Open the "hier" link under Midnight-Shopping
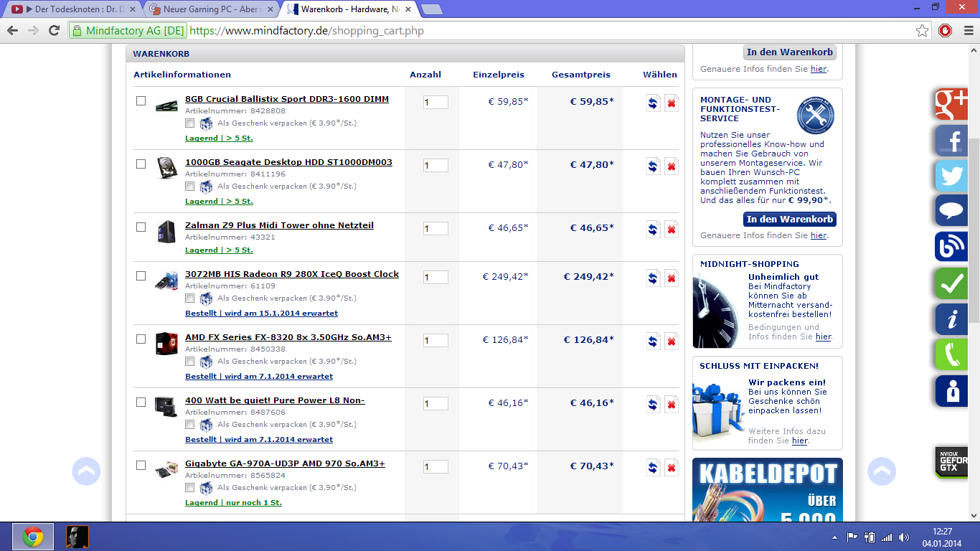The width and height of the screenshot is (980, 551). click(x=823, y=336)
